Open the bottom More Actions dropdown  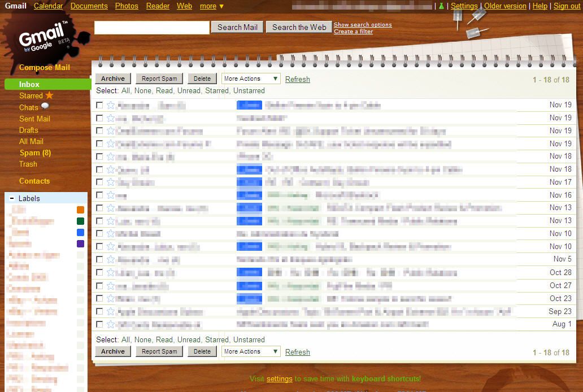pyautogui.click(x=251, y=351)
